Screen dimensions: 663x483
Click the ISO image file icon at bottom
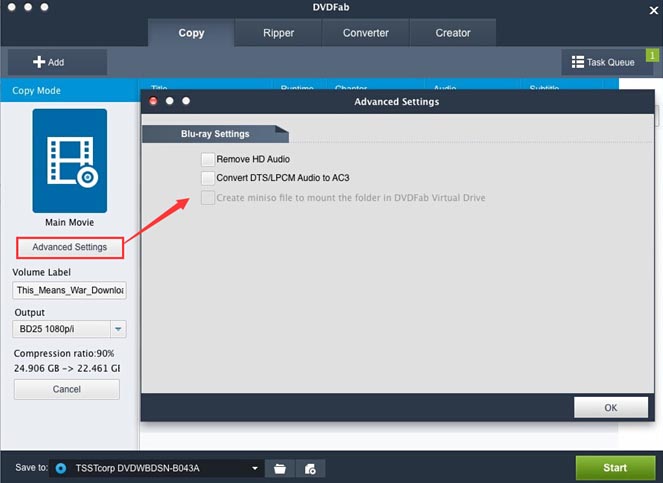click(x=310, y=468)
